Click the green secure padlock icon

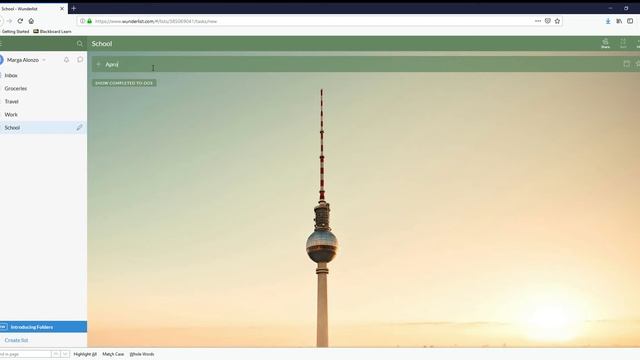pos(89,21)
